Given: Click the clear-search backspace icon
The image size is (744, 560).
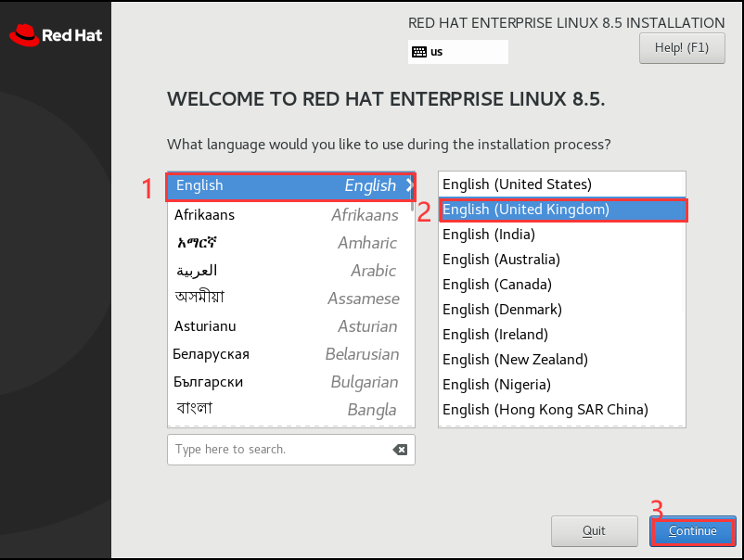Looking at the screenshot, I should [399, 450].
